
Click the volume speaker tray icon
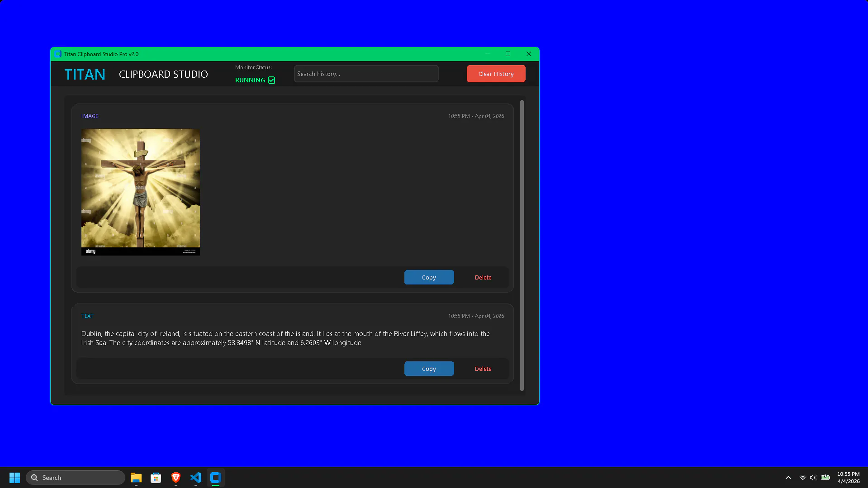click(813, 478)
